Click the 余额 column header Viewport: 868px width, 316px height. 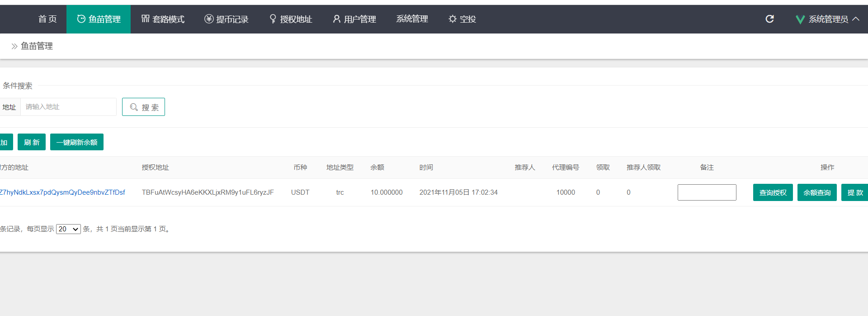(377, 168)
